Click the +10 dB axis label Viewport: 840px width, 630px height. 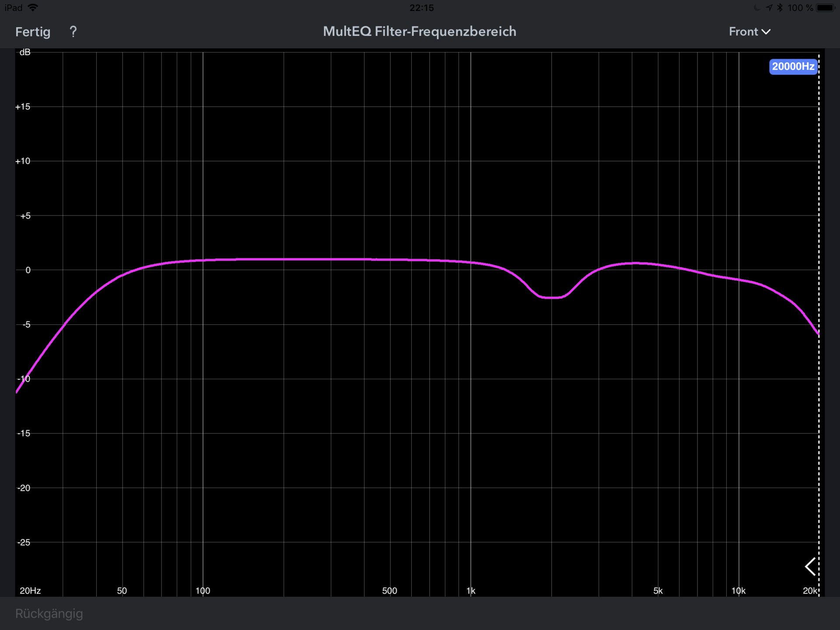pos(23,161)
